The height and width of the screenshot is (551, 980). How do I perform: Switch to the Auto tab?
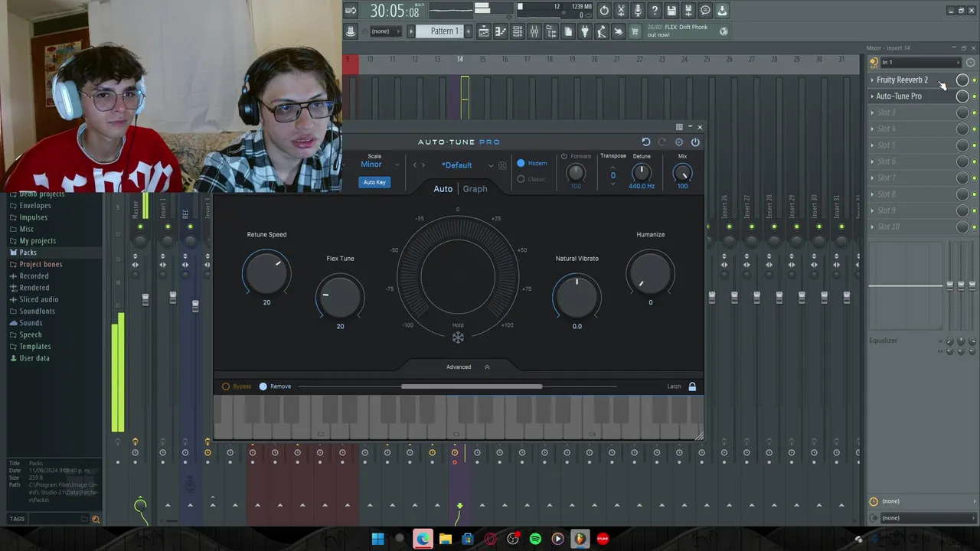443,189
